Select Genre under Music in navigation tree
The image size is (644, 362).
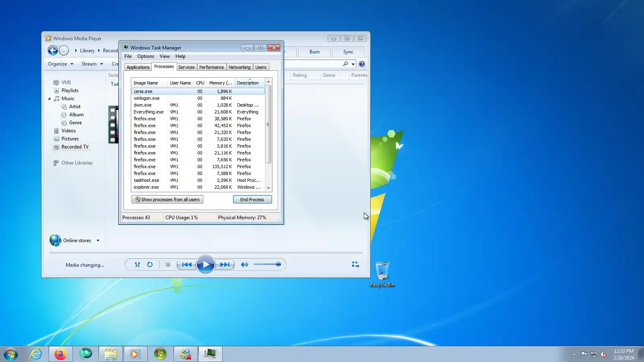(x=75, y=123)
